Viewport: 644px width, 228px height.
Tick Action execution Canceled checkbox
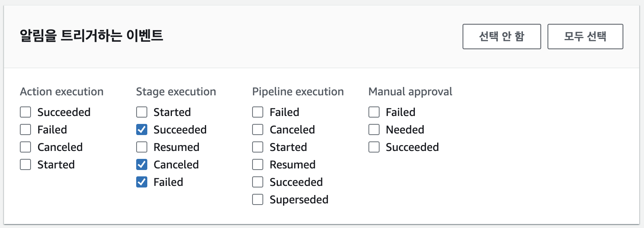(x=25, y=147)
